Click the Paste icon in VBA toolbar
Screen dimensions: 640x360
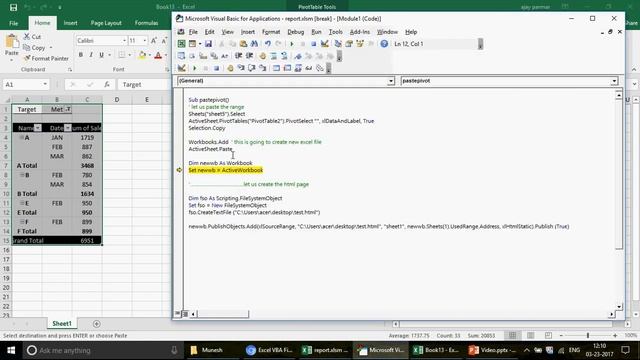pyautogui.click(x=244, y=44)
